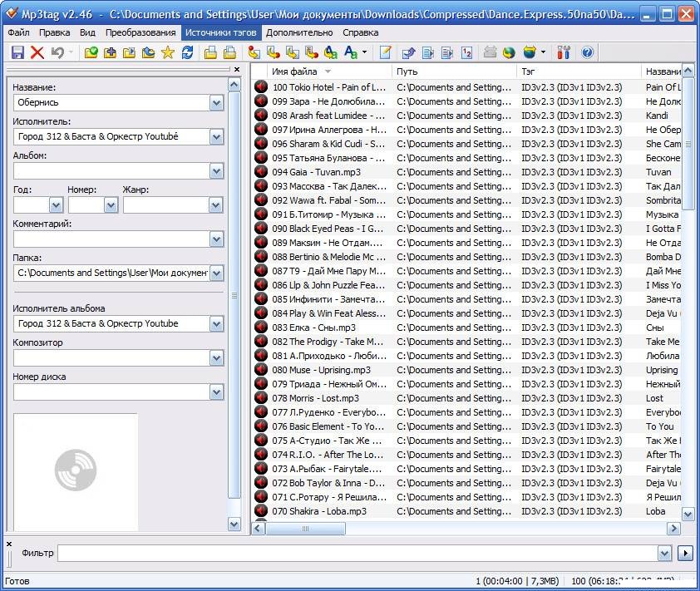Image resolution: width=700 pixels, height=591 pixels.
Task: Expand the Альбом field dropdown
Action: pos(216,171)
